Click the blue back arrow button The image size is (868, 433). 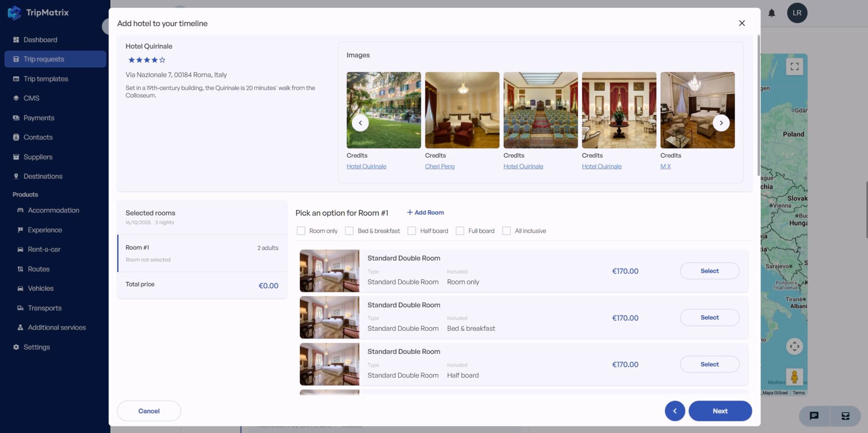tap(675, 411)
